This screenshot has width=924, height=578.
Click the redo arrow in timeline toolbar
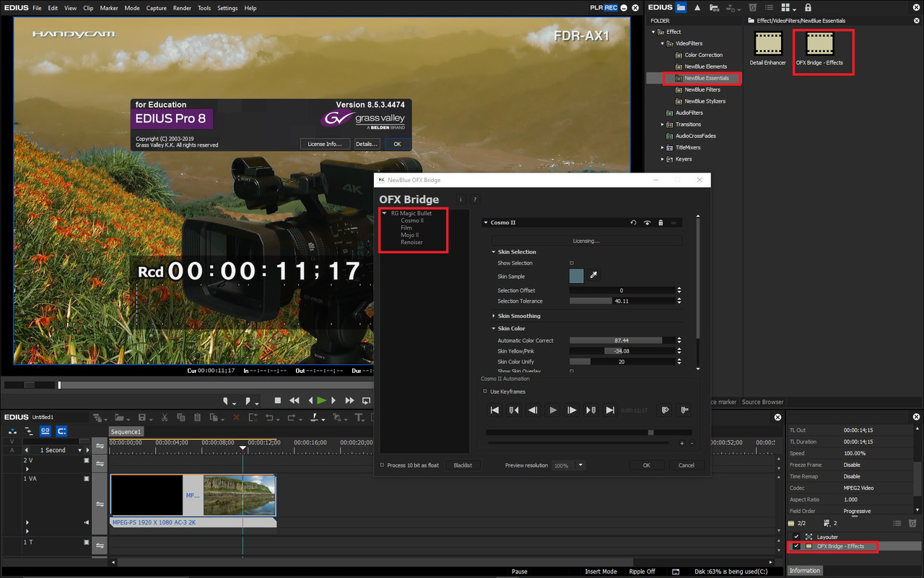coord(292,418)
